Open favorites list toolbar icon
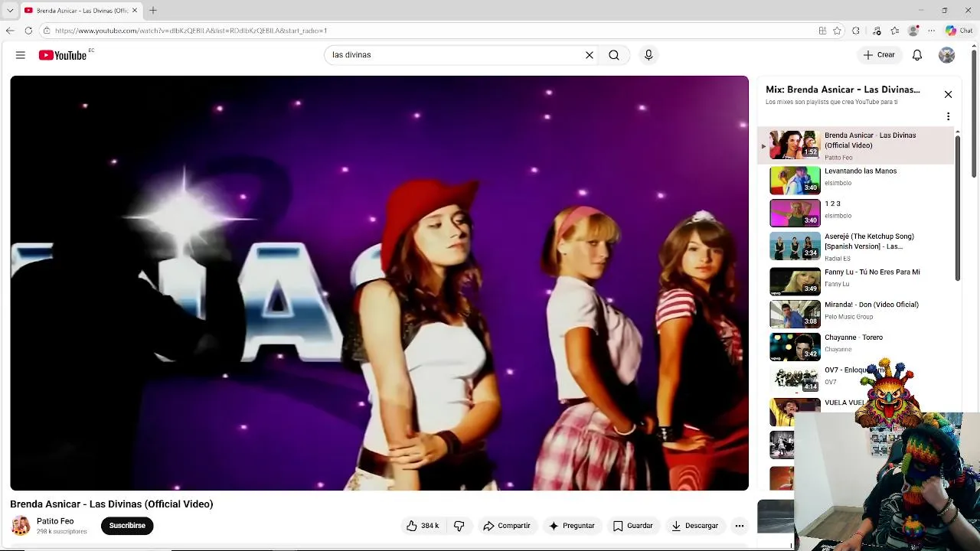Screen dimensions: 980x551 (894, 31)
